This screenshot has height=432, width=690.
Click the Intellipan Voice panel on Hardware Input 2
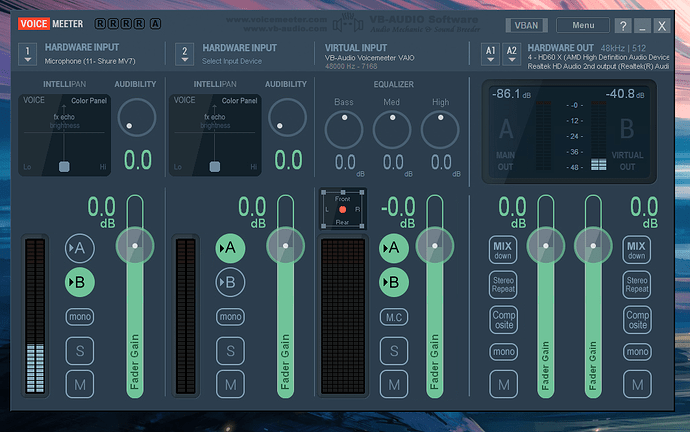(214, 135)
